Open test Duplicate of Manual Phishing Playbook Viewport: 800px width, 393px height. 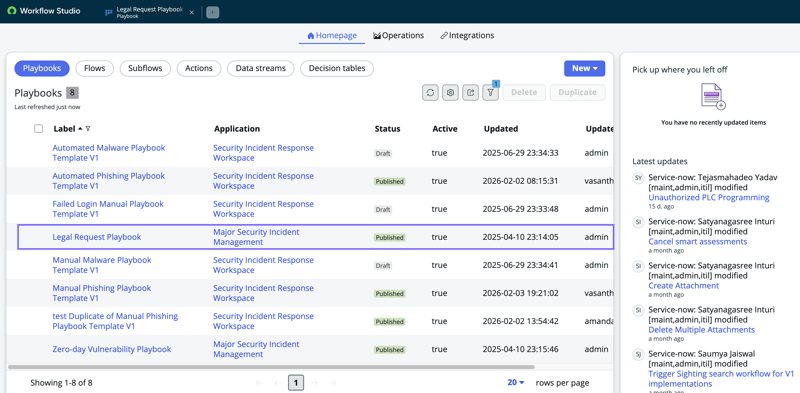[115, 321]
